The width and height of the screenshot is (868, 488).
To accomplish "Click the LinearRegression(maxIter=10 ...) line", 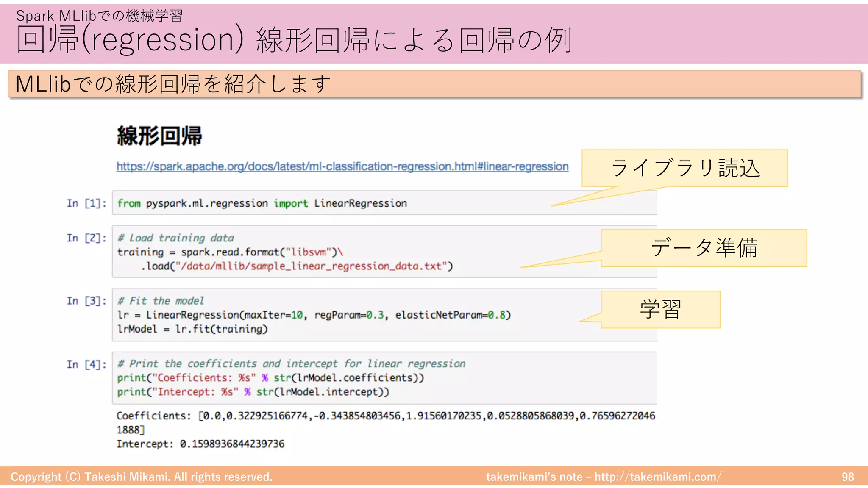I will click(x=314, y=315).
